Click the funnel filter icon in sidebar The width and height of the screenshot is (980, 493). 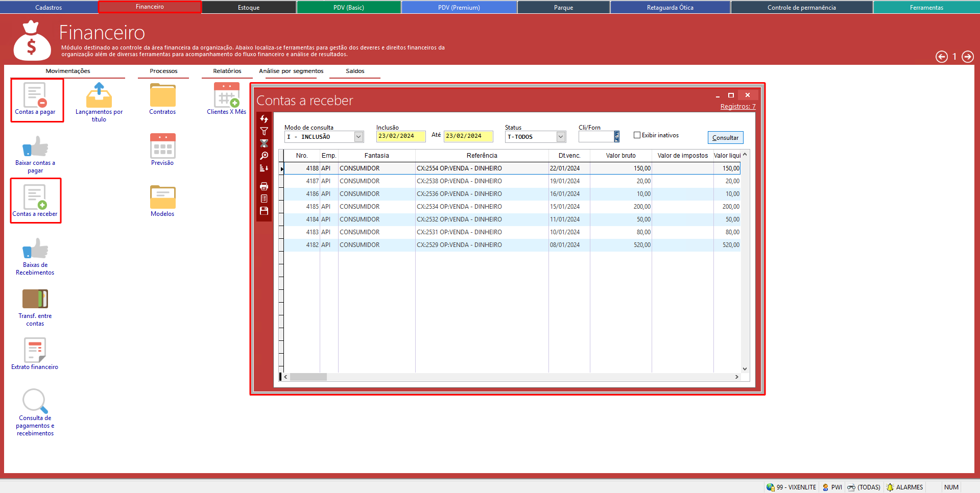pos(264,131)
